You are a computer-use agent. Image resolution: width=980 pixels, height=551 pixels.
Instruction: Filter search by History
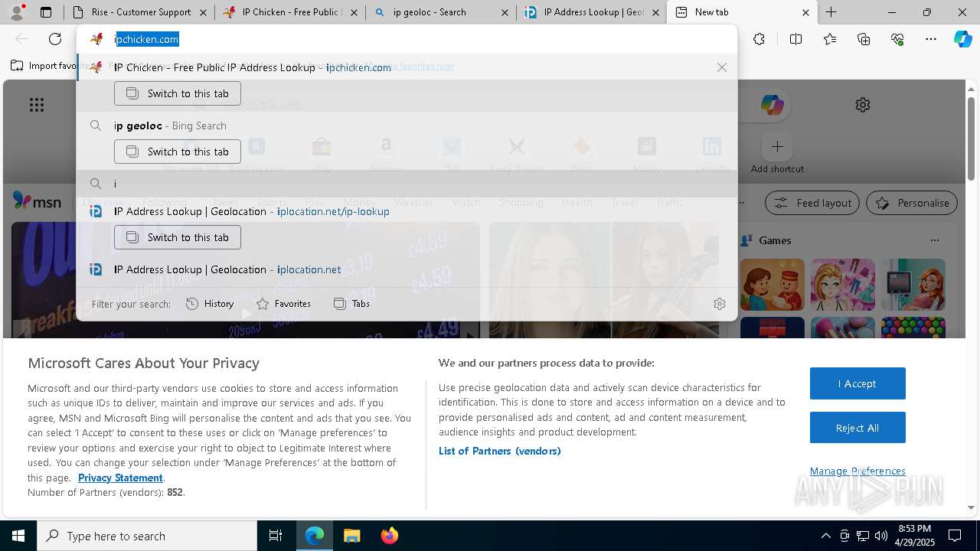(x=210, y=304)
